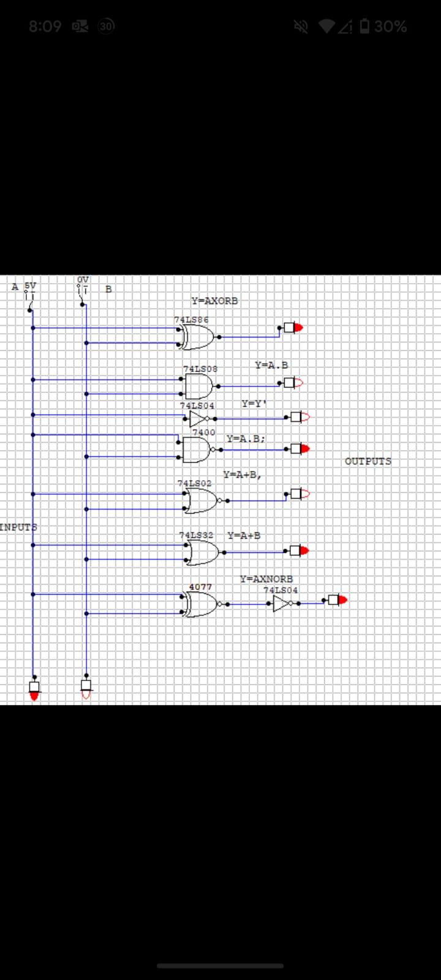The width and height of the screenshot is (441, 980).
Task: Click the unlit LED on AND output
Action: (294, 383)
